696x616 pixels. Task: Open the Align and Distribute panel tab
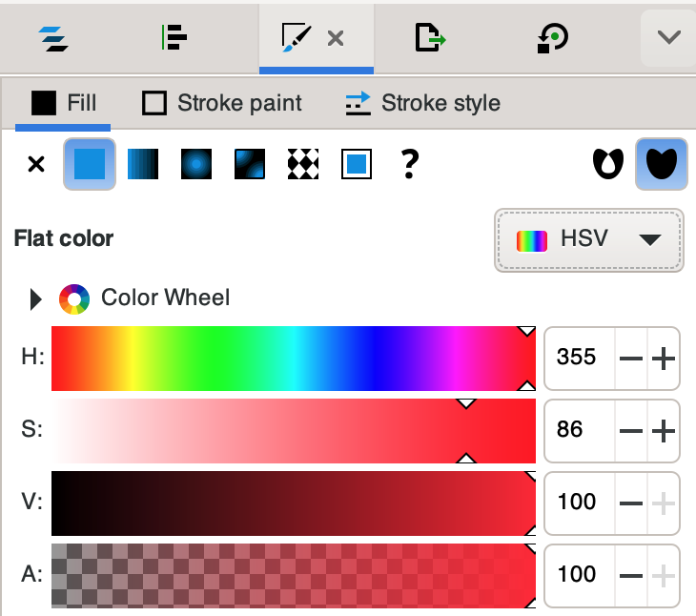pos(174,38)
